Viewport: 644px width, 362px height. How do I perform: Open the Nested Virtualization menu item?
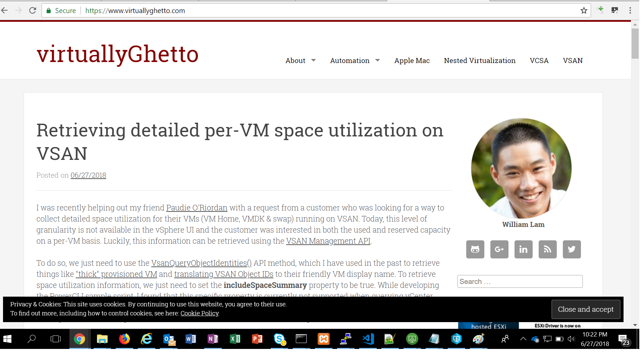coord(479,61)
